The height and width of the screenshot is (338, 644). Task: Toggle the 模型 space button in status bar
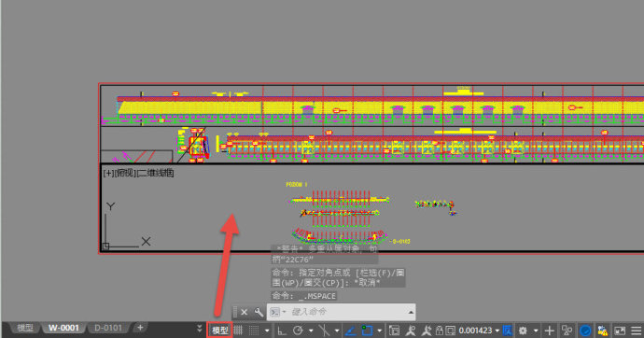pyautogui.click(x=219, y=331)
